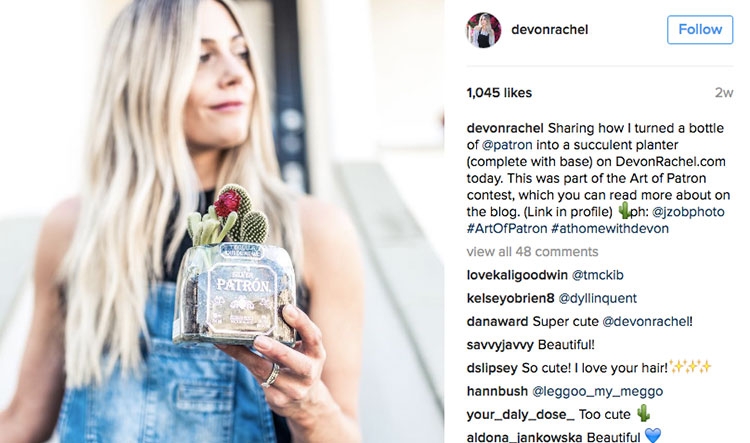750x443 pixels.
Task: Open lovekaligoodwin commenter profile
Action: (517, 275)
